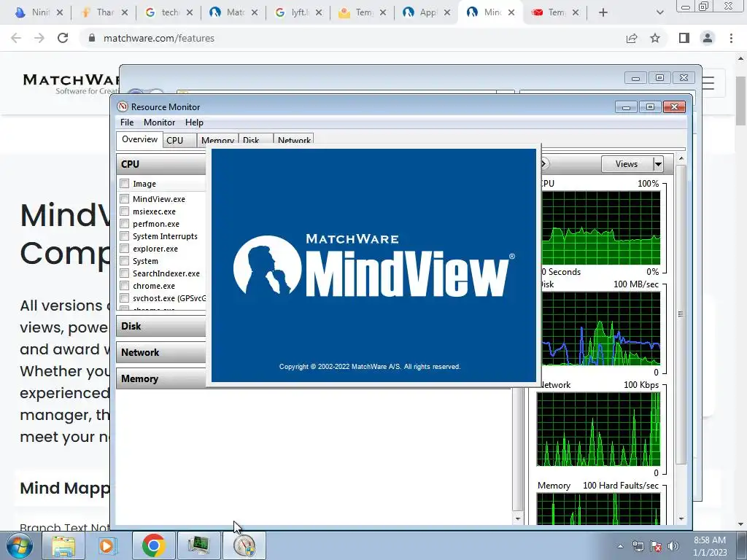Close the lyft Google search tab

tap(319, 12)
